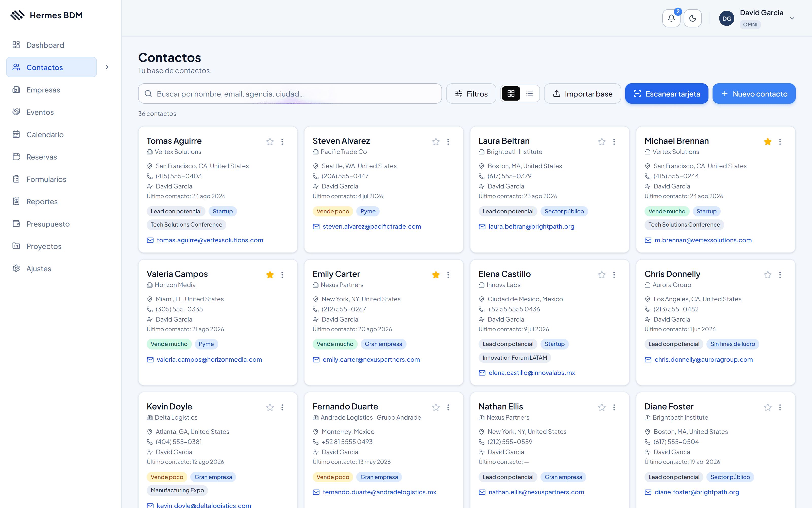Click the Hermes BDM logo
Image resolution: width=812 pixels, height=508 pixels.
coord(46,15)
